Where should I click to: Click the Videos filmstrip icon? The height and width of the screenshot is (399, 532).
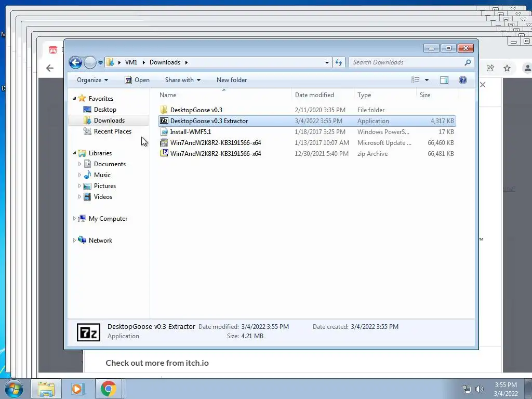[87, 197]
